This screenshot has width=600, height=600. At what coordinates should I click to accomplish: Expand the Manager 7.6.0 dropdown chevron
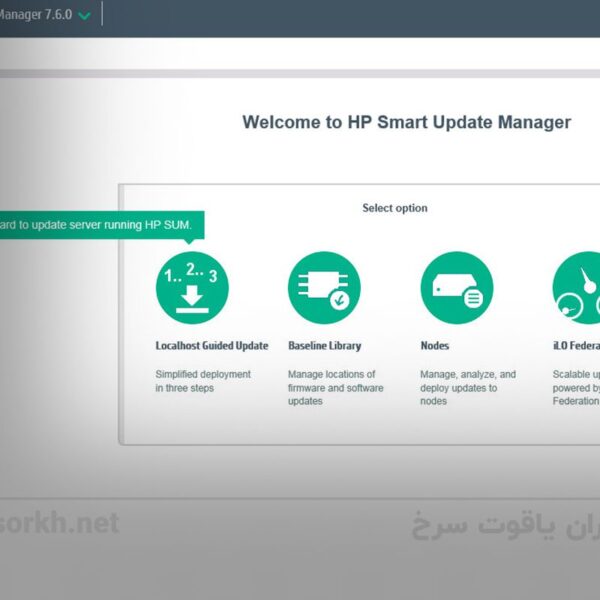pyautogui.click(x=85, y=16)
